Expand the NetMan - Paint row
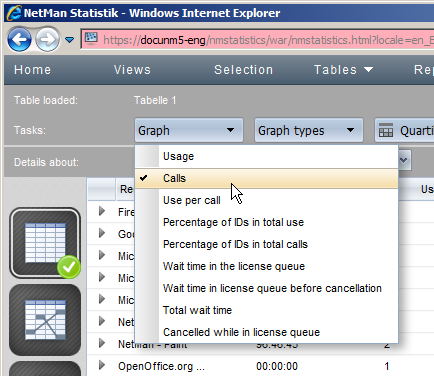Image resolution: width=434 pixels, height=376 pixels. click(102, 343)
